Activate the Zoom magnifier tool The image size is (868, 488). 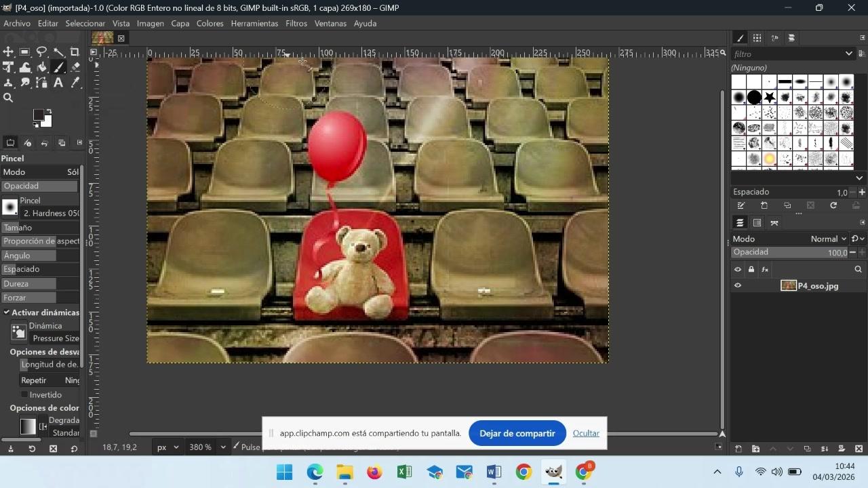[8, 98]
